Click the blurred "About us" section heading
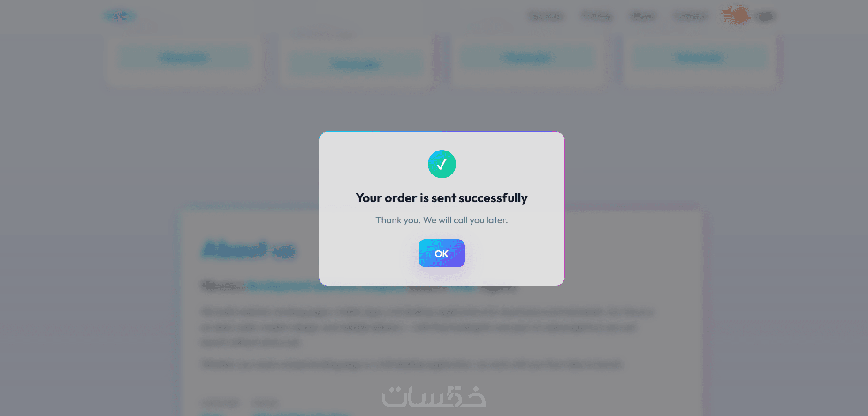Viewport: 868px width, 416px height. point(249,250)
